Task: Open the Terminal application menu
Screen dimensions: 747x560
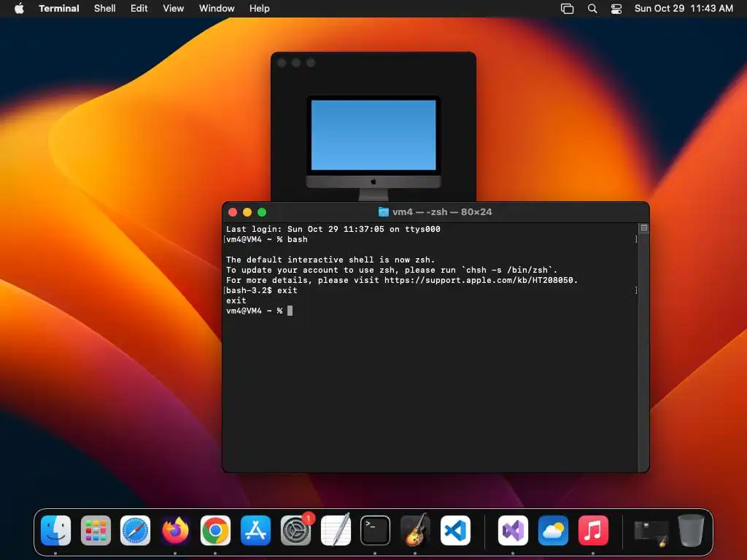Action: pyautogui.click(x=59, y=9)
